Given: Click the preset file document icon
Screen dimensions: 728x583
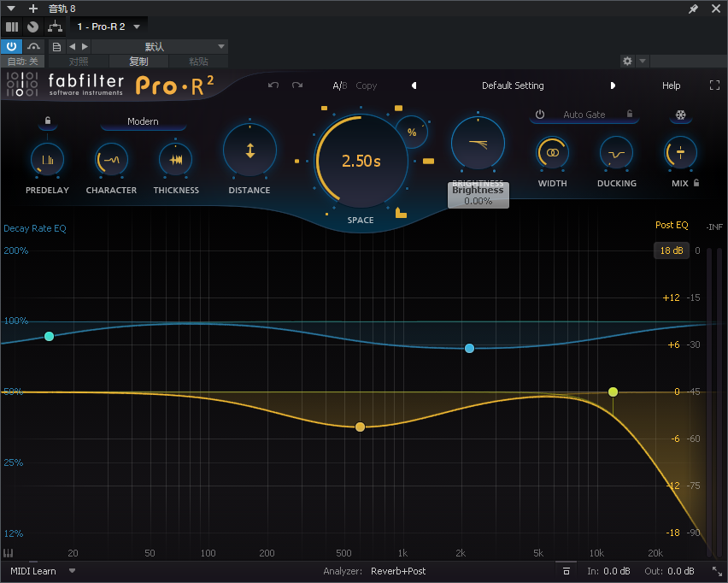Looking at the screenshot, I should point(56,46).
